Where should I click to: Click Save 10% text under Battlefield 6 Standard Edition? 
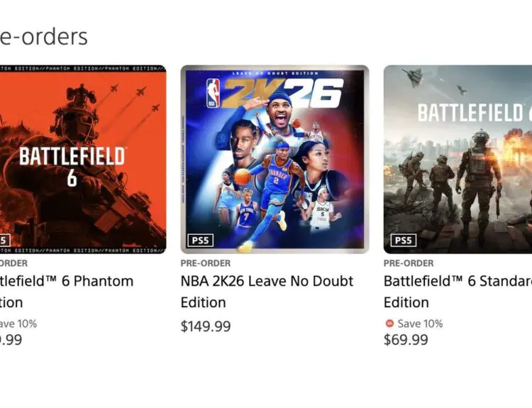click(x=420, y=324)
